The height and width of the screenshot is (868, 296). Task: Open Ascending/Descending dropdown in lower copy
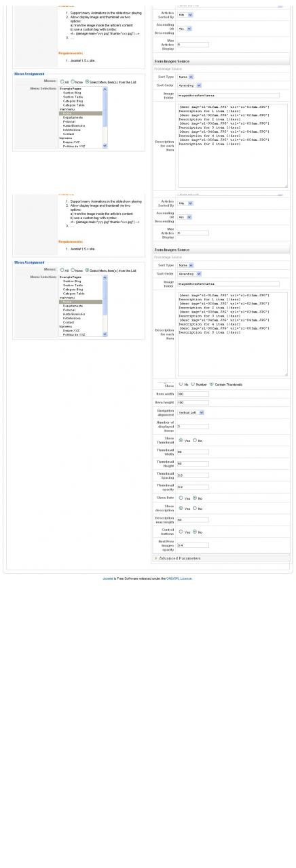185,217
